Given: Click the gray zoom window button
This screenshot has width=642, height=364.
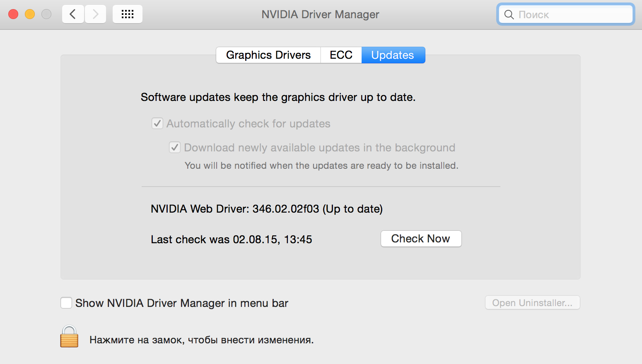Looking at the screenshot, I should click(x=46, y=14).
